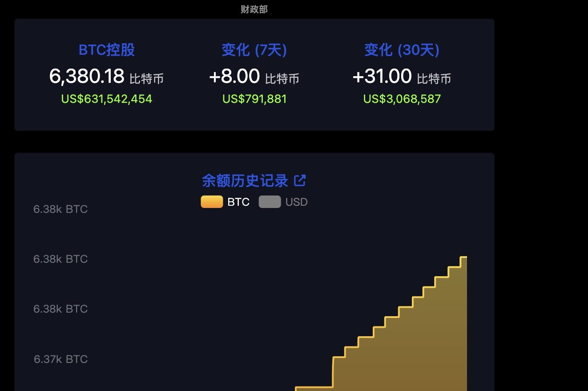This screenshot has height=391, width=588.
Task: Select the BTC控股 blue header
Action: 106,50
